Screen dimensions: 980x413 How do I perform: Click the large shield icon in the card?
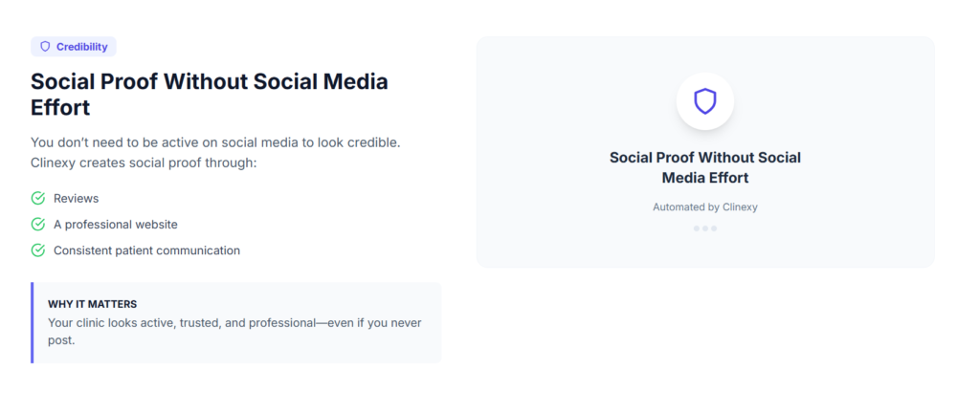[x=705, y=101]
